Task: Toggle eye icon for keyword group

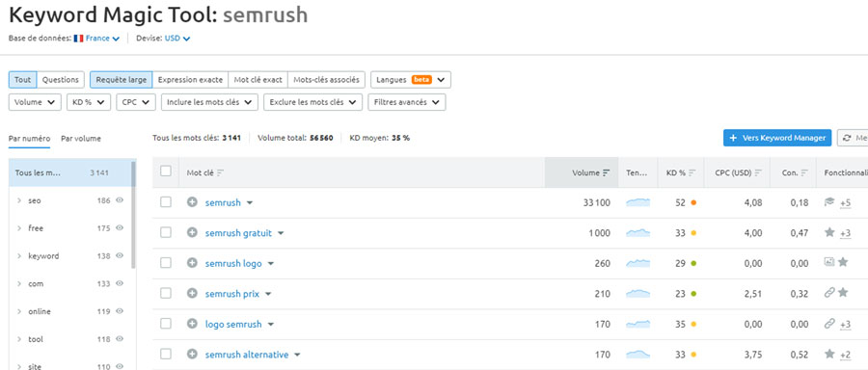Action: tap(119, 255)
